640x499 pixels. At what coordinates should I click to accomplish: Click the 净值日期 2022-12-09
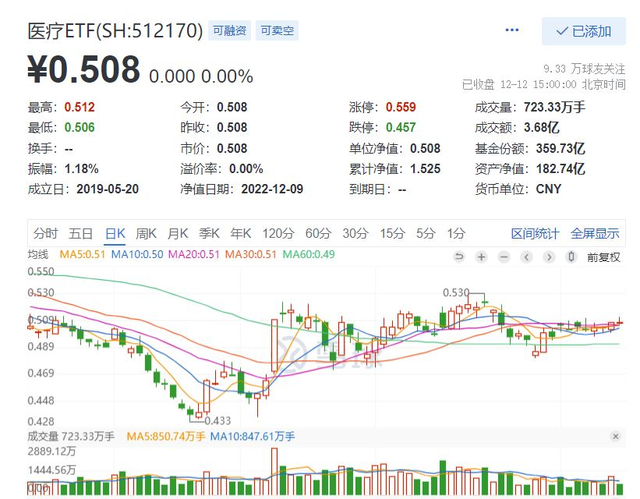(272, 189)
